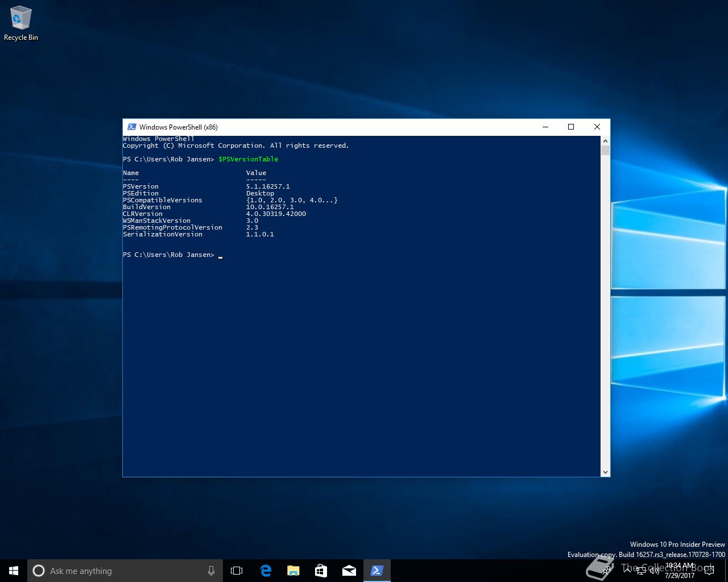728x582 pixels.
Task: Open network status from the tray
Action: (x=641, y=571)
